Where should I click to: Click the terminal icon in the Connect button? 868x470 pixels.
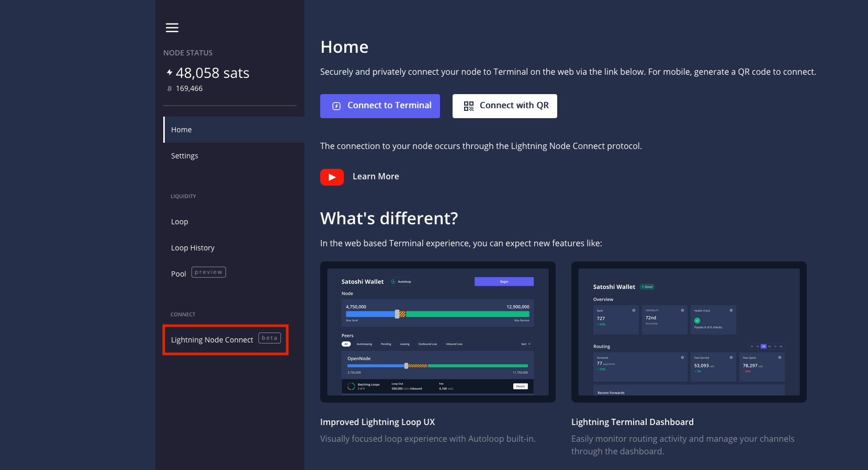336,106
